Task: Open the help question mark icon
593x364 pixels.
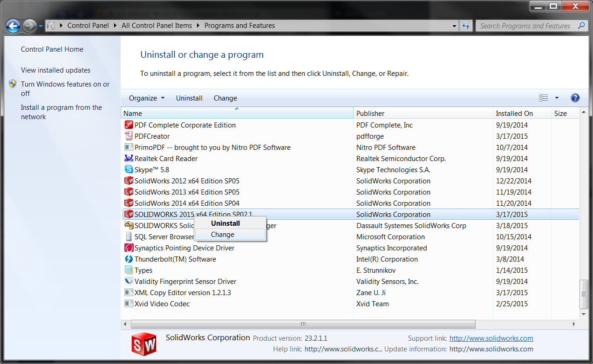Action: tap(575, 98)
